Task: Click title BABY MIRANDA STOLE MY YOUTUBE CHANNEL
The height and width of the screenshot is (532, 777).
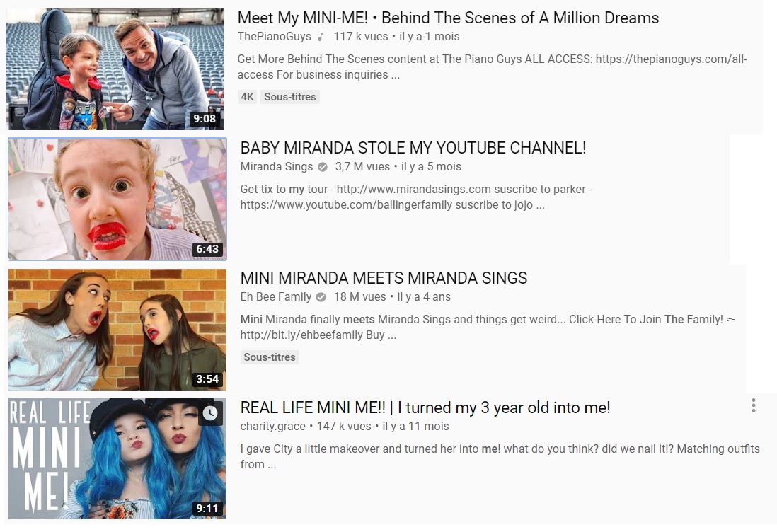Action: click(413, 148)
